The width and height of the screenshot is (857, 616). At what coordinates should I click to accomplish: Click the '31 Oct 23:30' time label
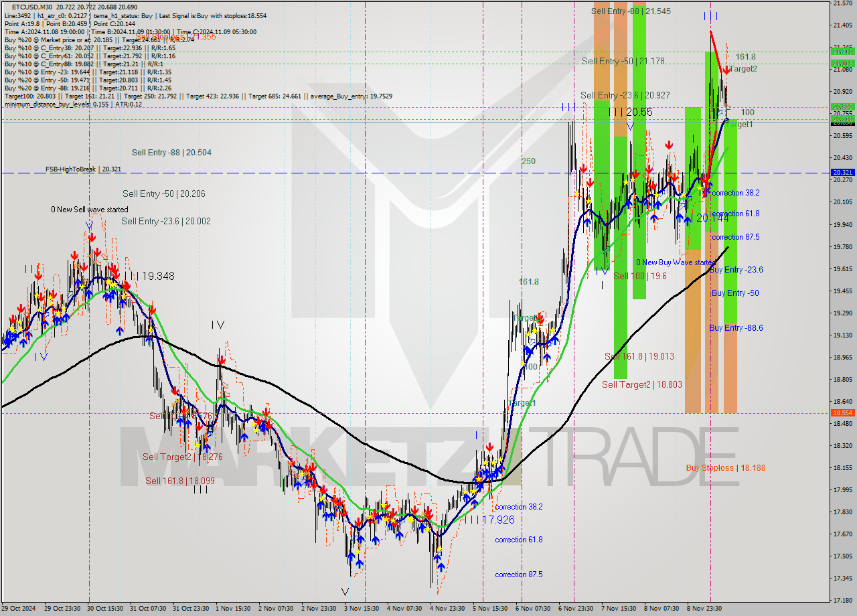click(192, 609)
